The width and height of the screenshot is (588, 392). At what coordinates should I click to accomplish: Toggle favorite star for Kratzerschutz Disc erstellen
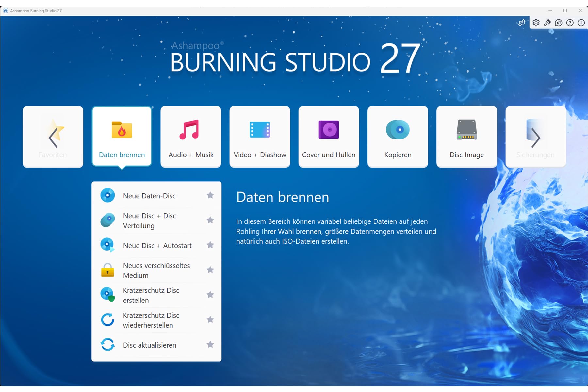coord(210,295)
